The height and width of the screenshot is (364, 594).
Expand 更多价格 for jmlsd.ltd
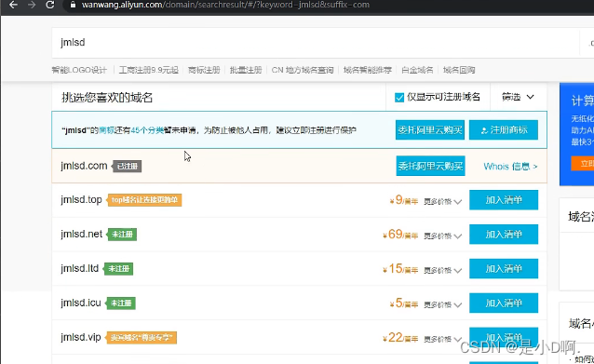tap(442, 271)
